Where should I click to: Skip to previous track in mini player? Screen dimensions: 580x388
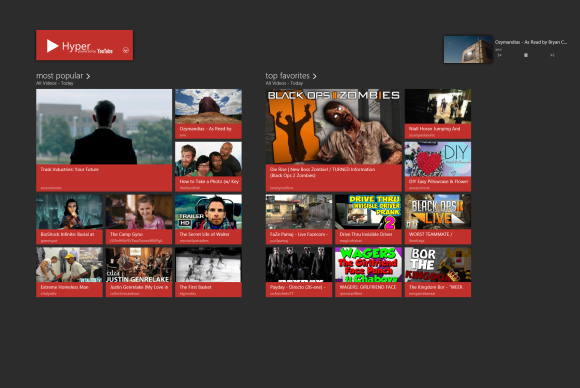499,55
